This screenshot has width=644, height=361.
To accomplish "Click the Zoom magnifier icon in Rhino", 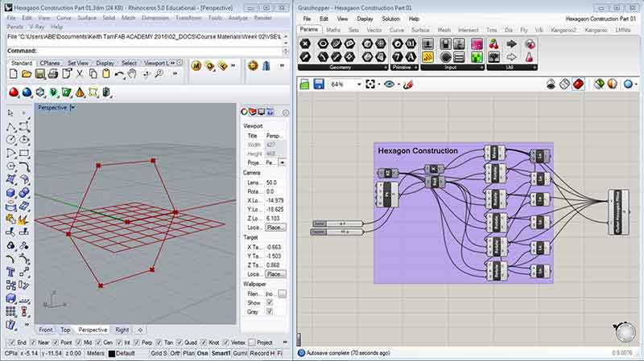I will [159, 74].
